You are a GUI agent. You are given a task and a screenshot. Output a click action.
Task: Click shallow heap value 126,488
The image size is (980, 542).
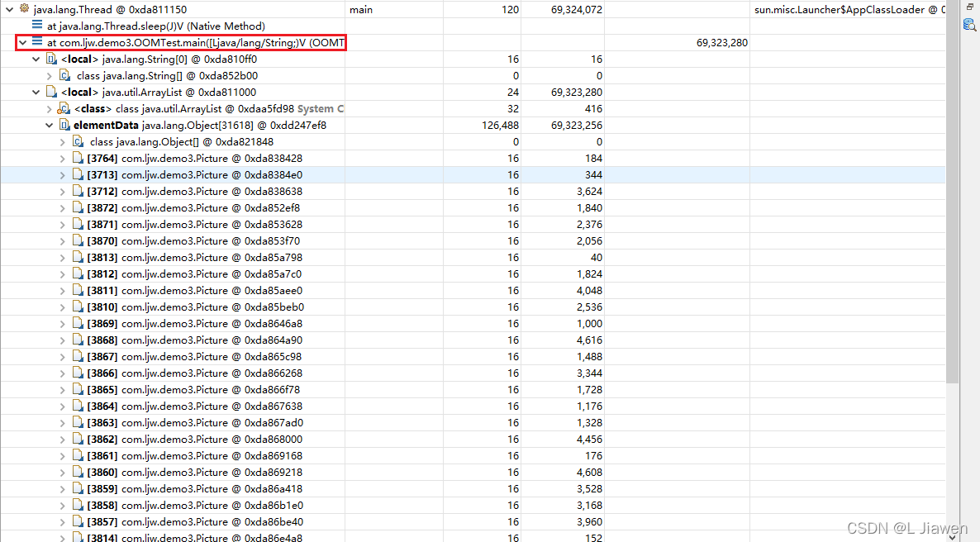pyautogui.click(x=500, y=125)
